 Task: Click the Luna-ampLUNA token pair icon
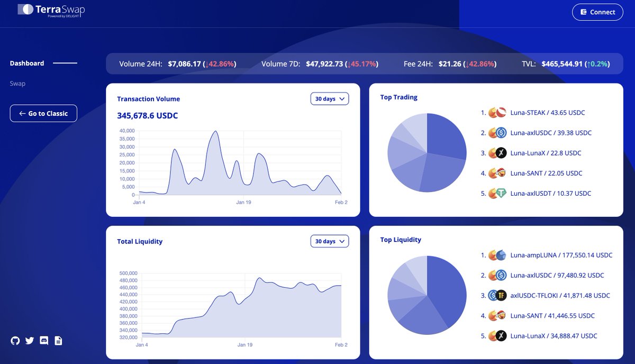point(497,255)
